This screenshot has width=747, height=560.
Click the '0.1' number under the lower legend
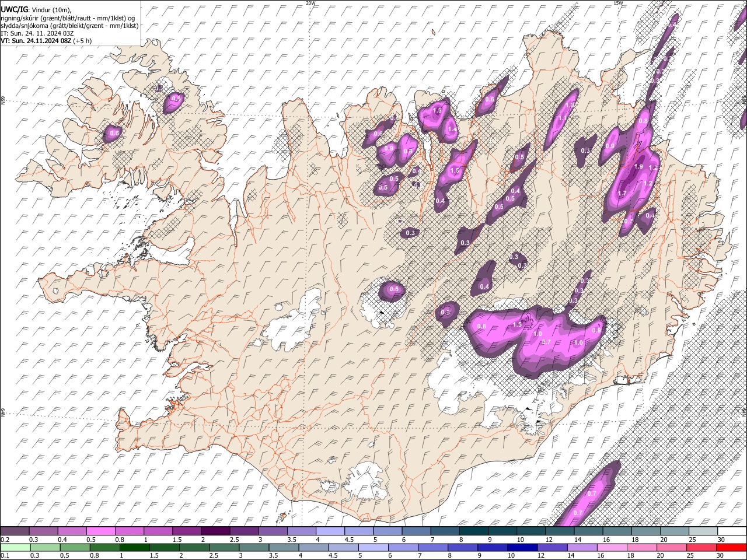[x=5, y=556]
